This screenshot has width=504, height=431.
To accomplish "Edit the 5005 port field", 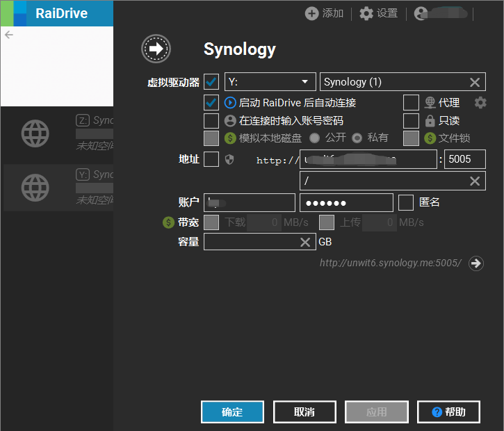I will [x=464, y=159].
